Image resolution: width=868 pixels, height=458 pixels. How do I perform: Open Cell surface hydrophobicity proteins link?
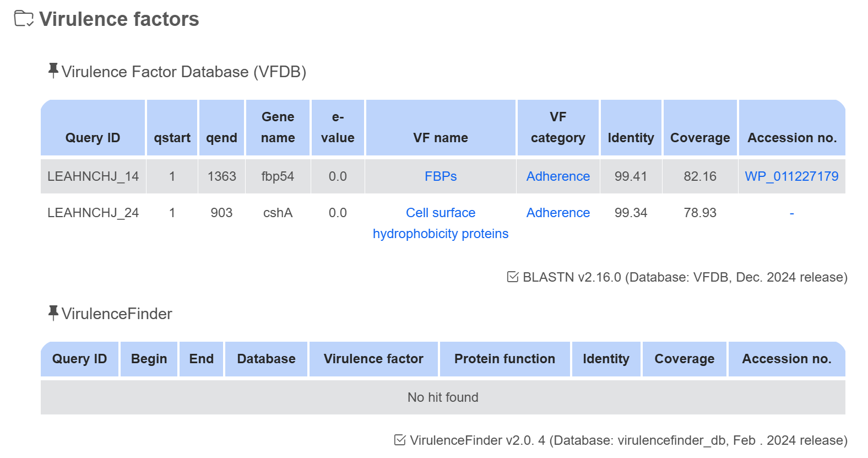click(x=440, y=223)
